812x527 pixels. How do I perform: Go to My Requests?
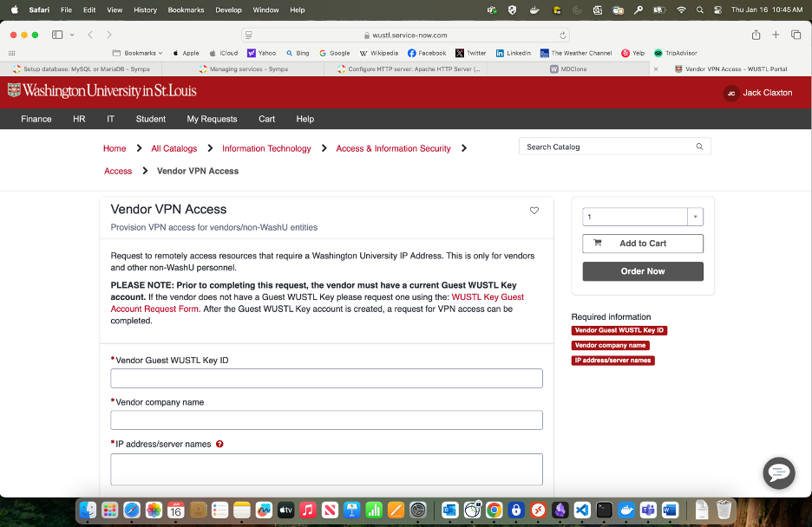[212, 119]
